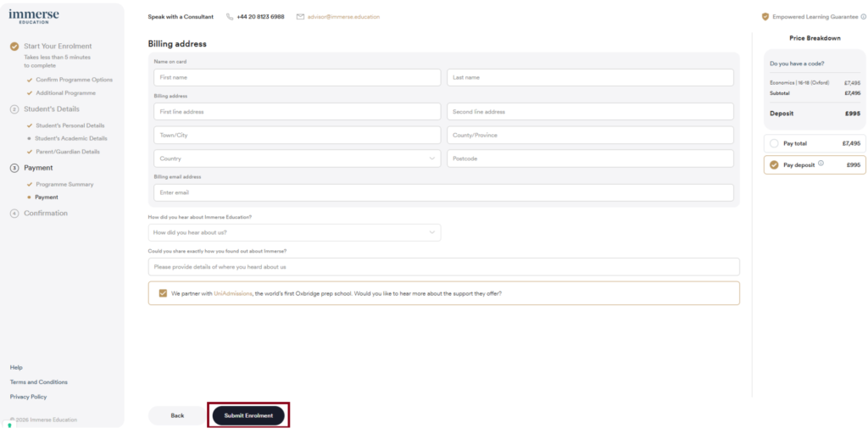Click step 4 circle for Confirmation

[15, 214]
